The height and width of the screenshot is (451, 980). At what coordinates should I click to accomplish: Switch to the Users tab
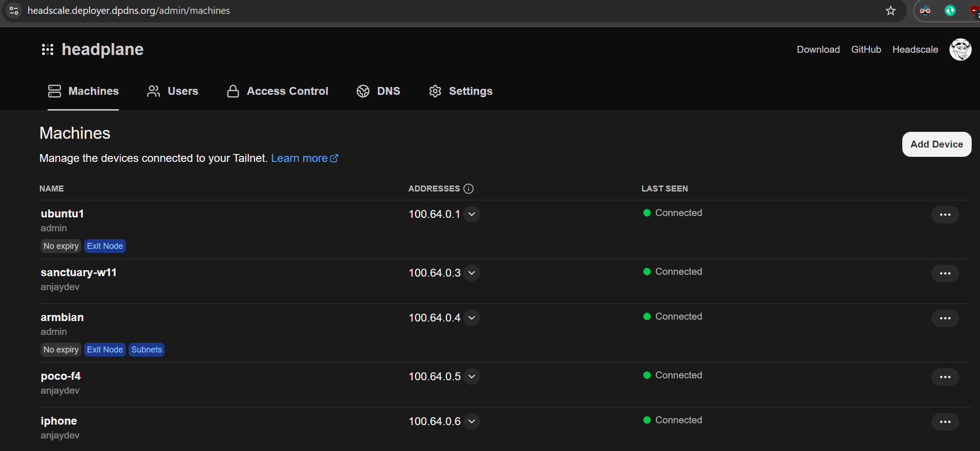click(173, 91)
